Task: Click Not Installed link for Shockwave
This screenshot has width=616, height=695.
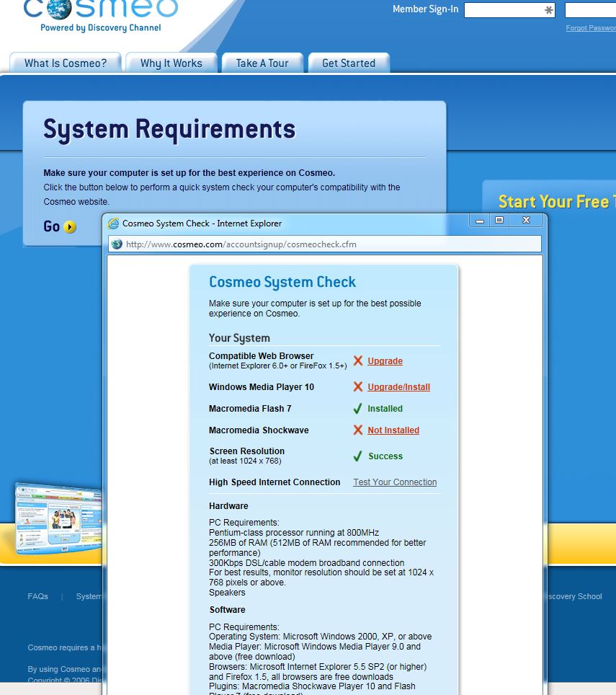Action: pos(393,430)
